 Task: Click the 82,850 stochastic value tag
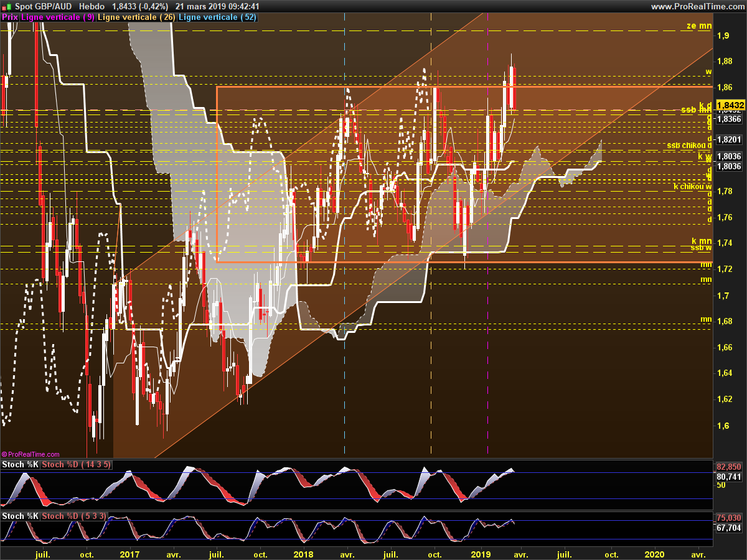coord(729,467)
